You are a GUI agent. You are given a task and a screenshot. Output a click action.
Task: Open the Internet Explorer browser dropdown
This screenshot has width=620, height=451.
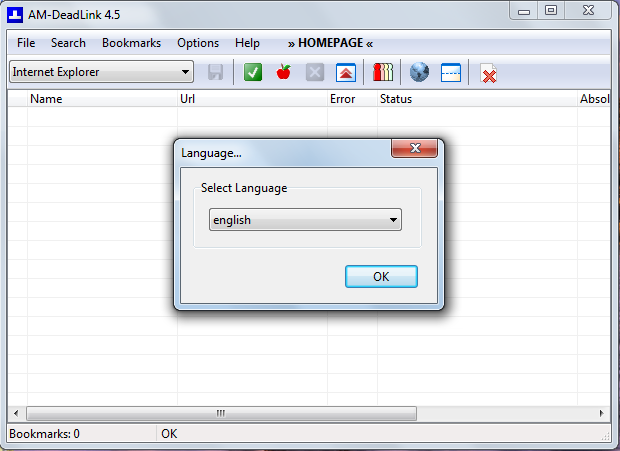click(x=102, y=72)
